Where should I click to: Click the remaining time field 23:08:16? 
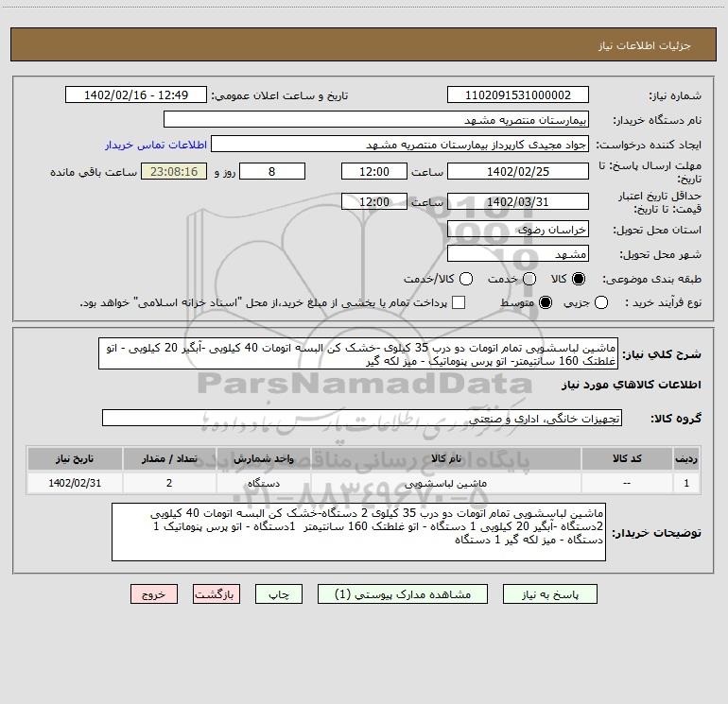pyautogui.click(x=174, y=171)
